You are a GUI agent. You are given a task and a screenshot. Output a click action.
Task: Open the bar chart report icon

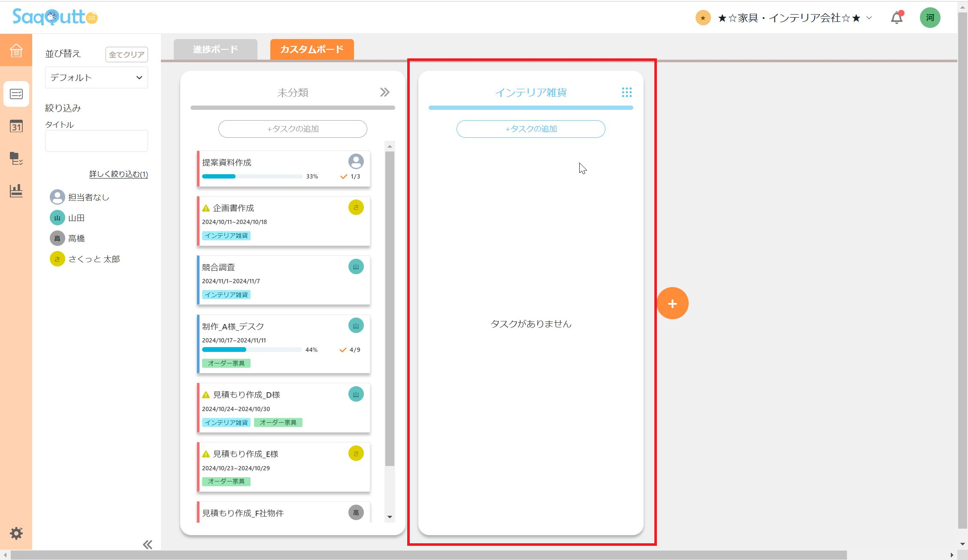(16, 191)
